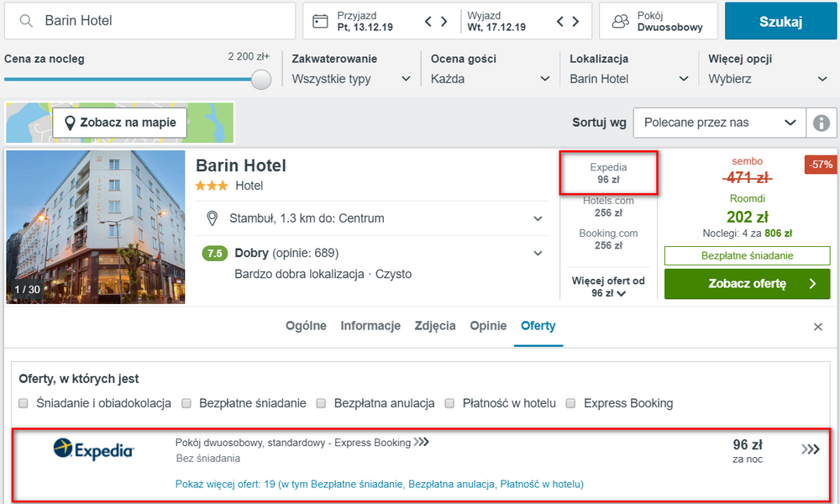Go to previous check-in date arrow
Viewport: 840px width, 504px height.
click(428, 21)
